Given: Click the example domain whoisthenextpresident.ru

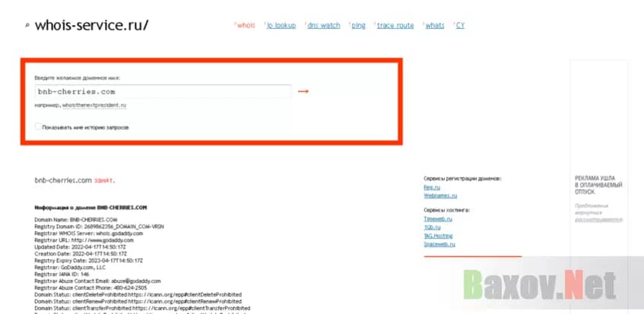Looking at the screenshot, I should [94, 105].
